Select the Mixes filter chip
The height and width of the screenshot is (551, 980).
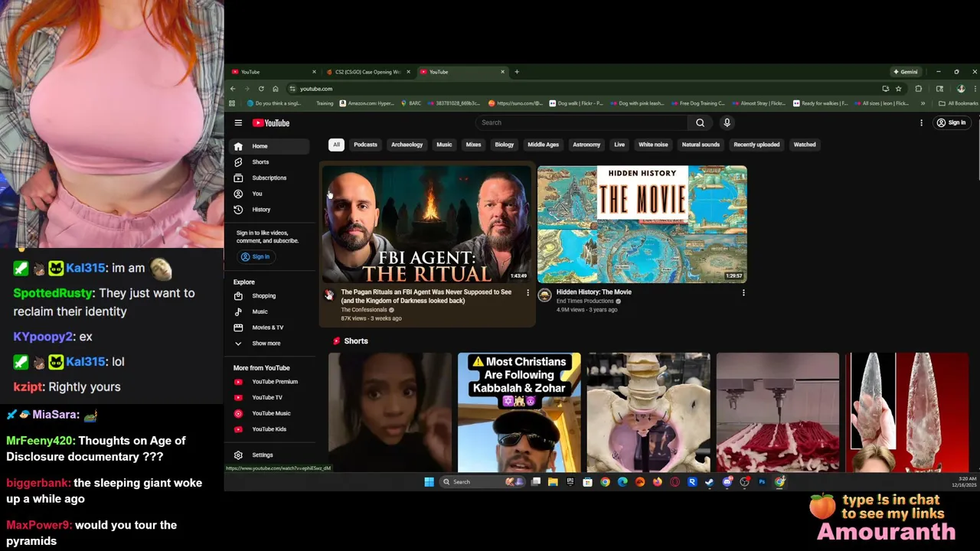click(473, 145)
